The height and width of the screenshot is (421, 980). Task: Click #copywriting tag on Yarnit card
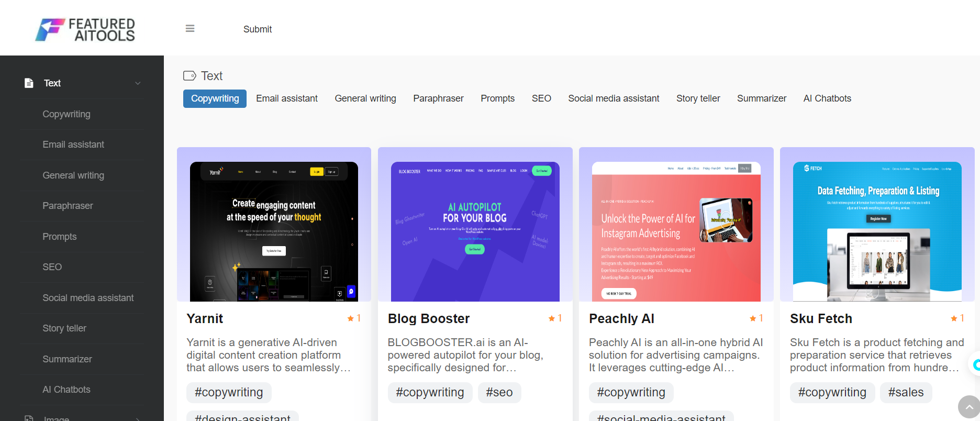(x=229, y=392)
